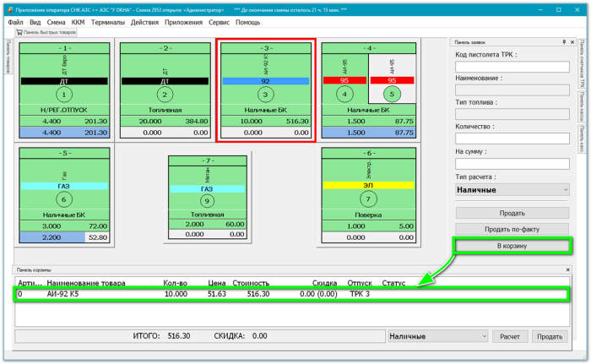591x364 pixels.
Task: Click the Н/РЕГ.ОТПУСК status on pump 1
Action: 64,110
